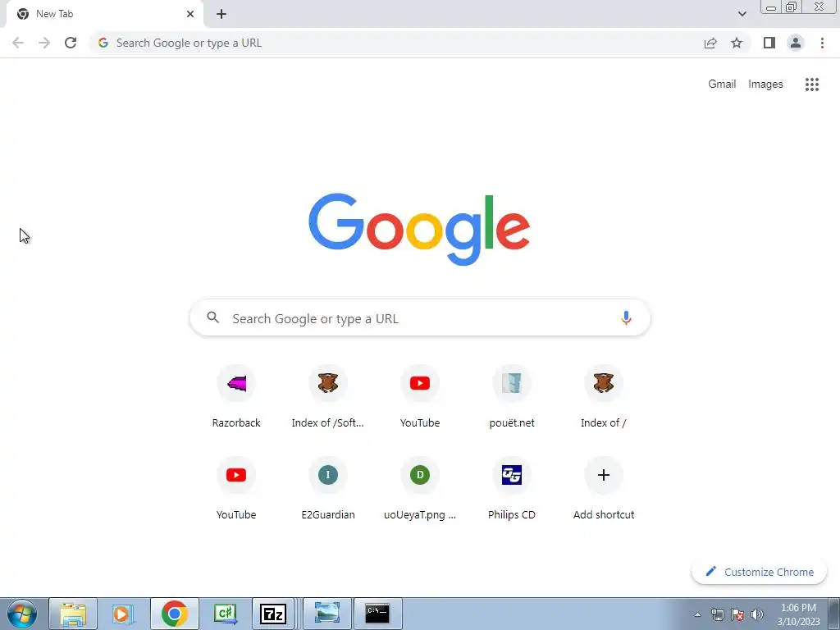
Task: Open the YouTube shortcut beside pouët.net
Action: (x=420, y=397)
